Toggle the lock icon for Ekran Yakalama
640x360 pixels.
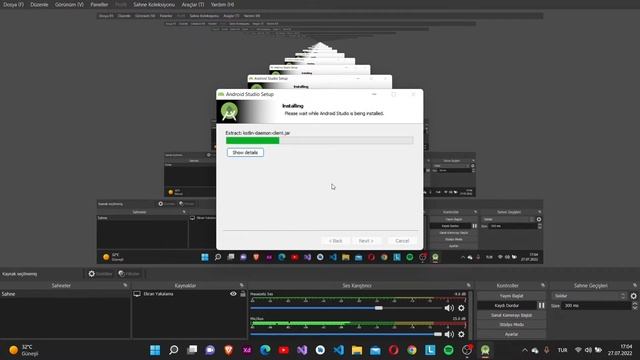(x=243, y=294)
